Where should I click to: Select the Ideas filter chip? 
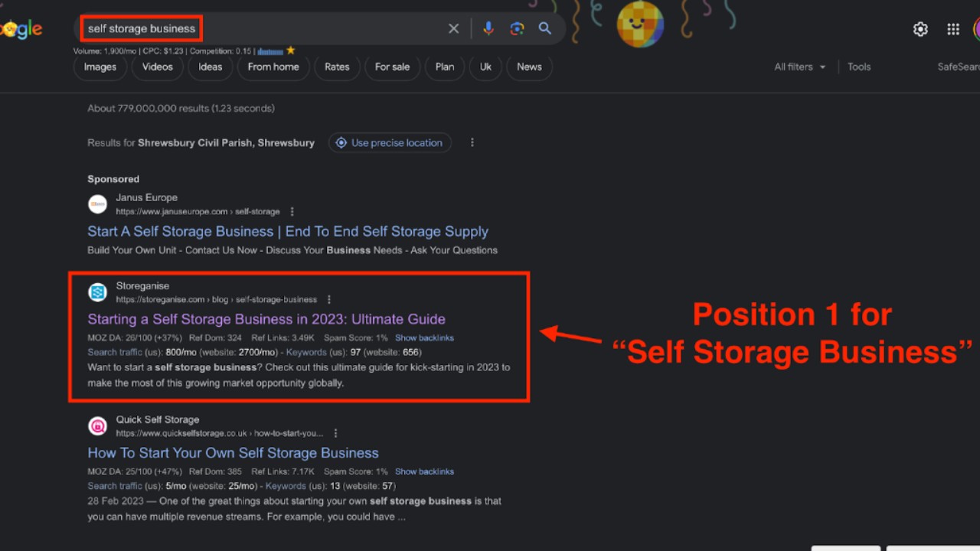[x=211, y=67]
